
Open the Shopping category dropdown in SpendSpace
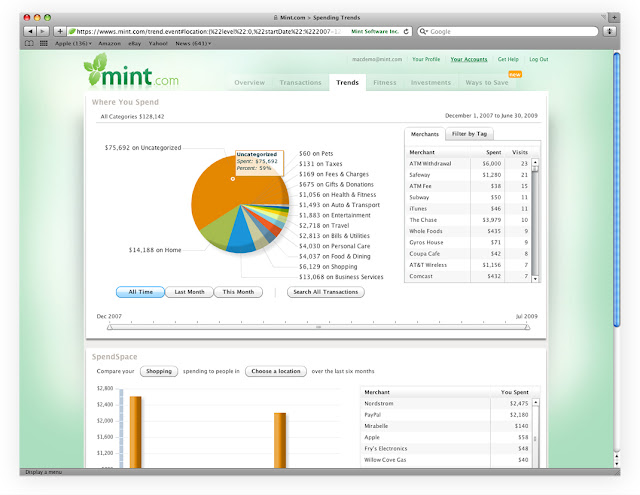[x=159, y=371]
